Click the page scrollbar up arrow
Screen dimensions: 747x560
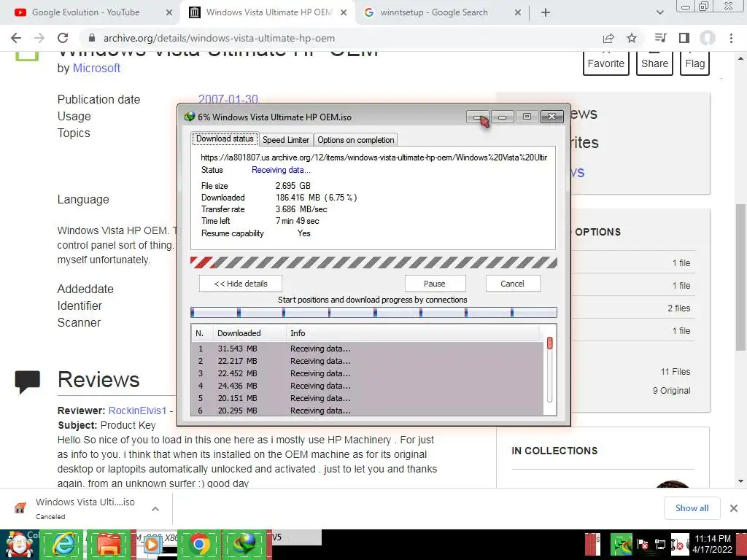pos(740,58)
